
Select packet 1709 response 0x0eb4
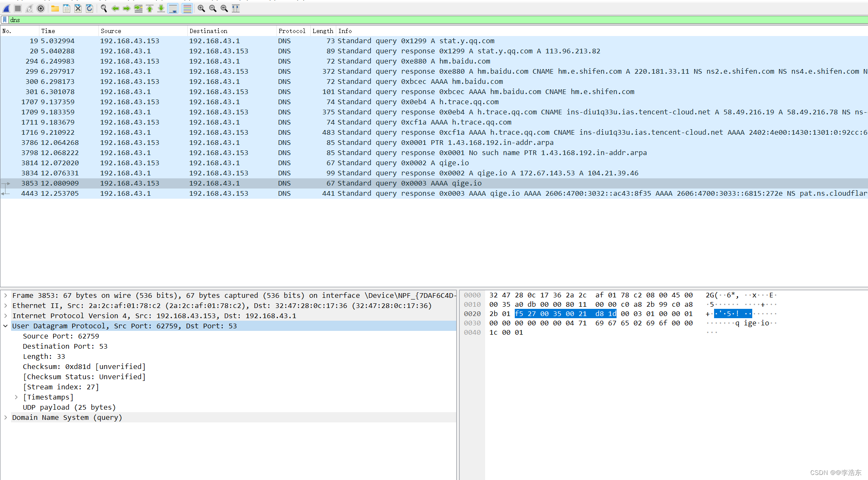[x=434, y=112]
